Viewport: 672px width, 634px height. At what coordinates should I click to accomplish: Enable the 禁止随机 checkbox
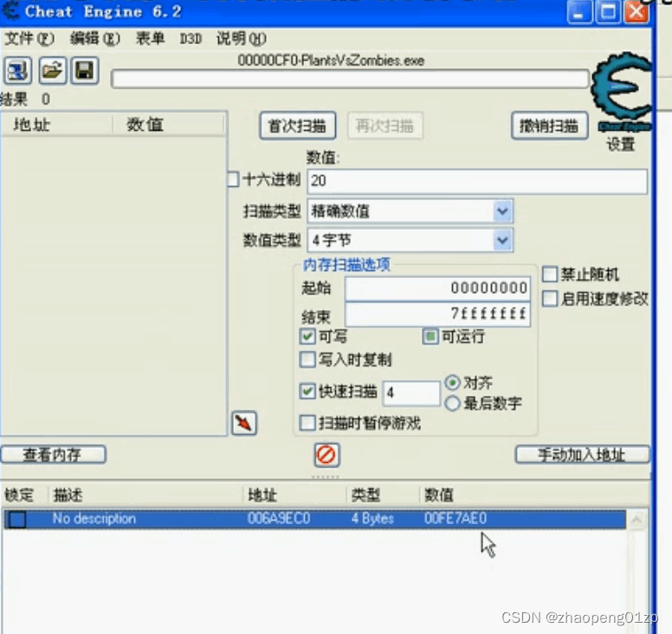550,274
